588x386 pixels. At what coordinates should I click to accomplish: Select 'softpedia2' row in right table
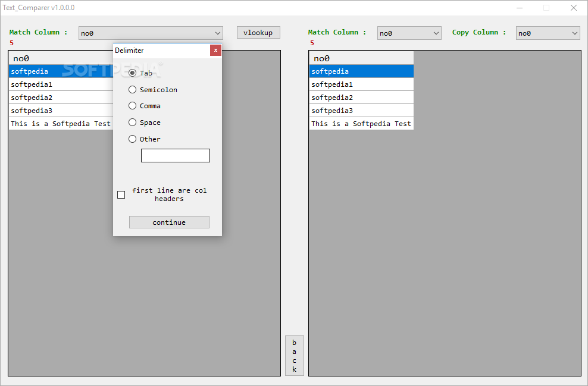(361, 98)
